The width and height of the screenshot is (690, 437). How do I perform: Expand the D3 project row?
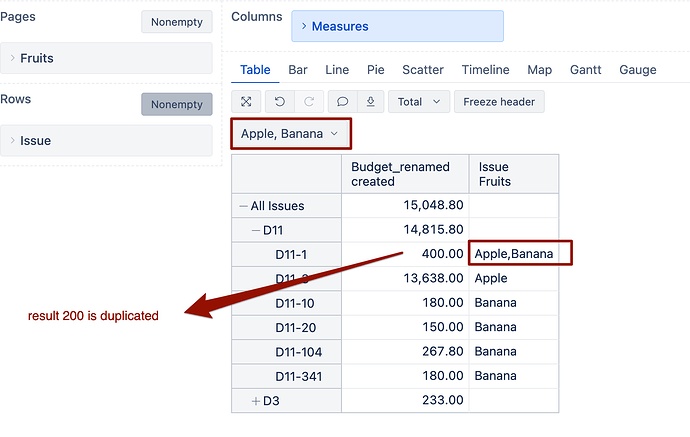(256, 401)
